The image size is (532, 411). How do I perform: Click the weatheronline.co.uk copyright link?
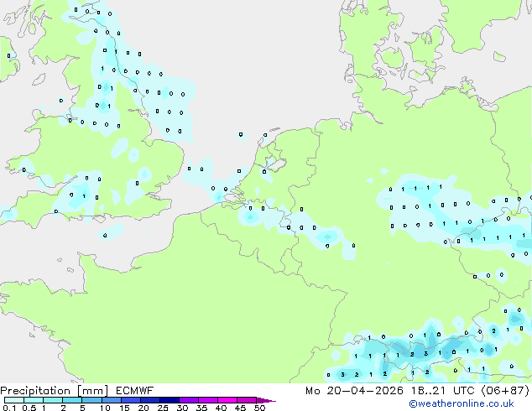(x=462, y=403)
